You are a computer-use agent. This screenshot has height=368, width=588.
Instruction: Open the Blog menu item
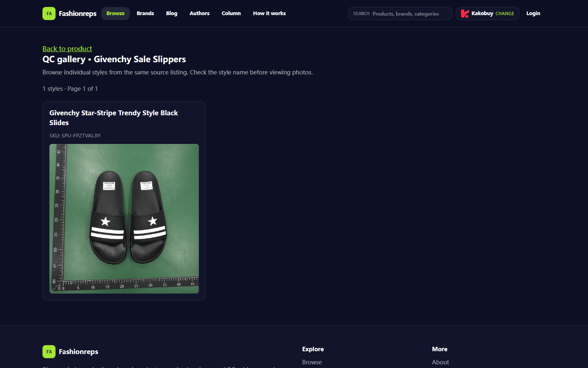(x=171, y=13)
